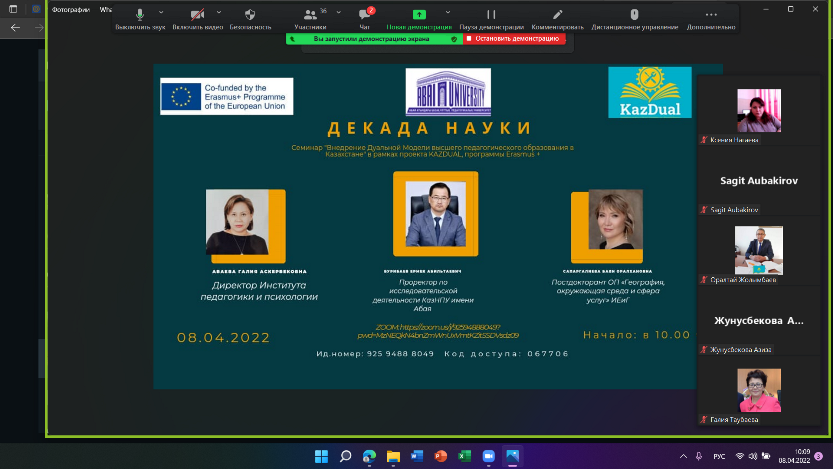Open the More options menu
The height and width of the screenshot is (469, 833).
(711, 16)
